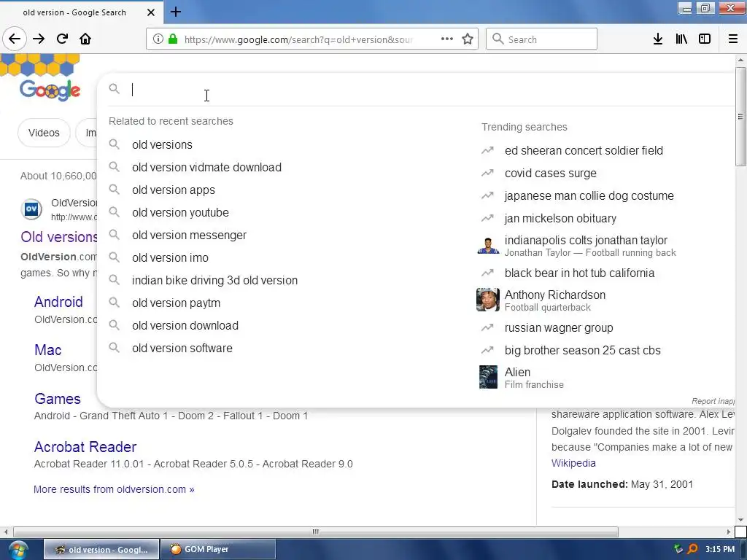Select trending 'big brother season 25 cast cbs'
This screenshot has height=560, width=747.
(583, 351)
